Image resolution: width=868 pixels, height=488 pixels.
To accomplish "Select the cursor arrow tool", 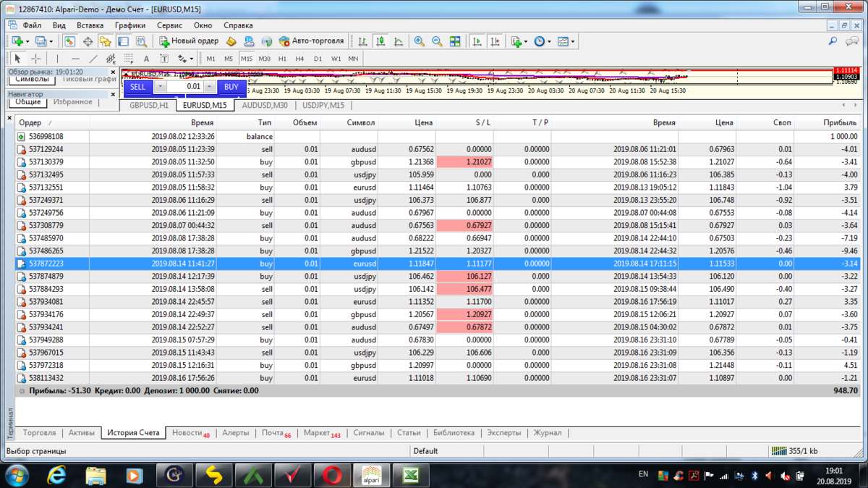I will [x=17, y=59].
